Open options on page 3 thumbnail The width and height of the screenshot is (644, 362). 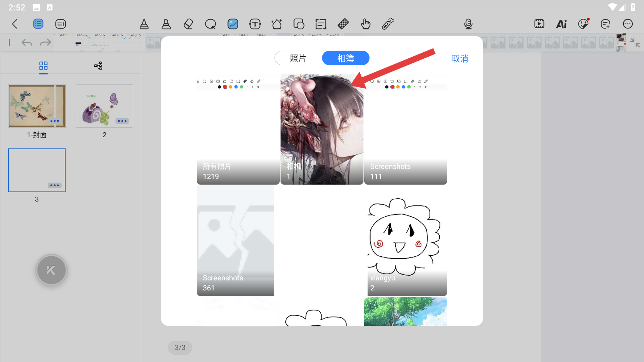[x=54, y=185]
